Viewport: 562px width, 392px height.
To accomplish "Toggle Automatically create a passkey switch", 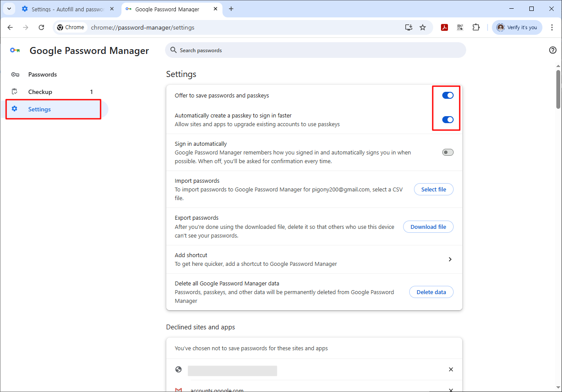I will 448,120.
